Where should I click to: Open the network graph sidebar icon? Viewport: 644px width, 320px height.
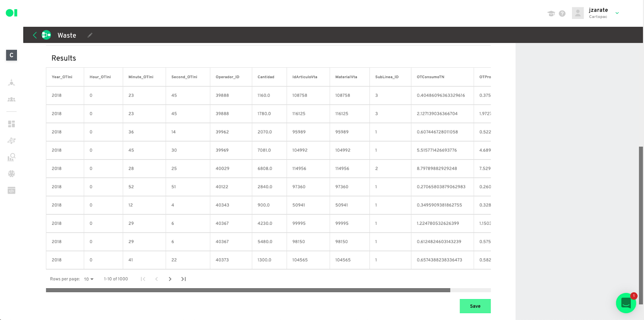tap(12, 141)
